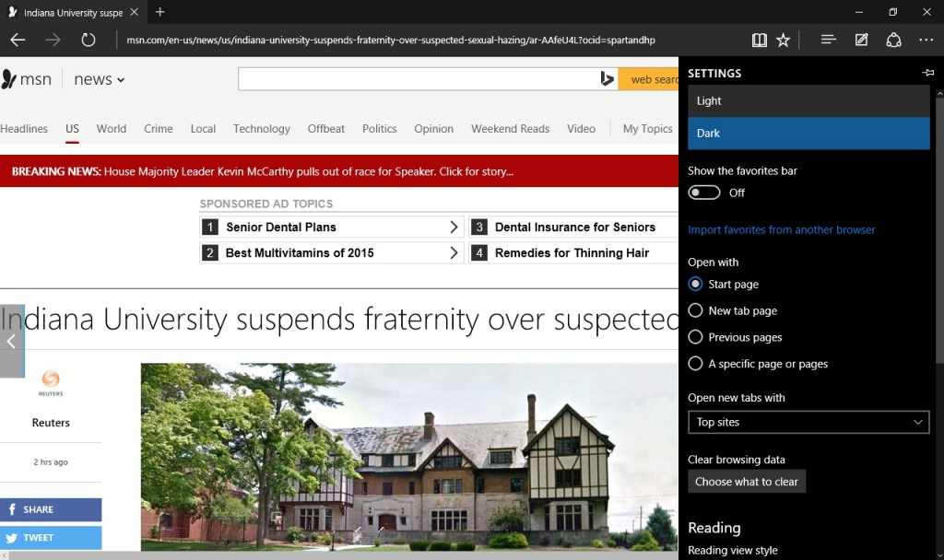Click Choose what to clear button
The image size is (944, 560).
pyautogui.click(x=747, y=482)
